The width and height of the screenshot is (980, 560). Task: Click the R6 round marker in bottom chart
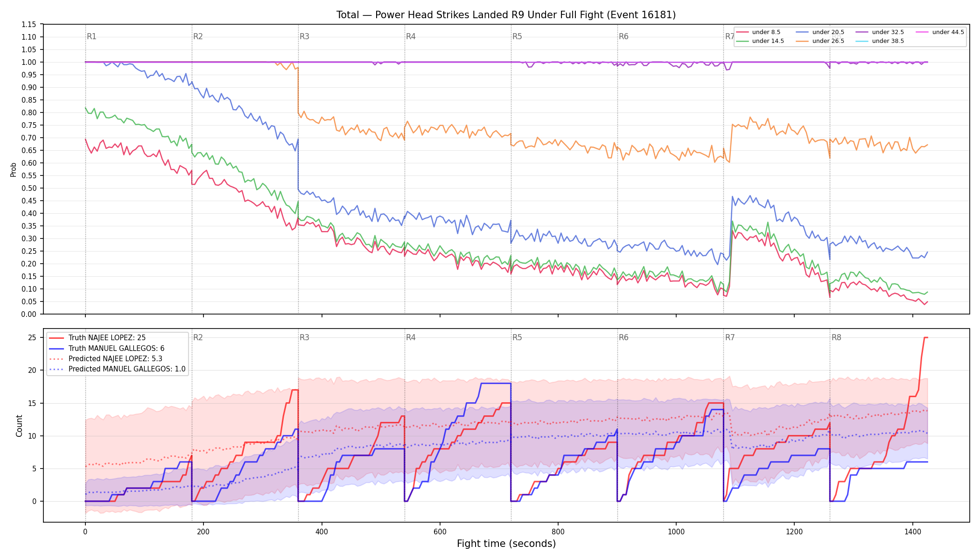623,337
